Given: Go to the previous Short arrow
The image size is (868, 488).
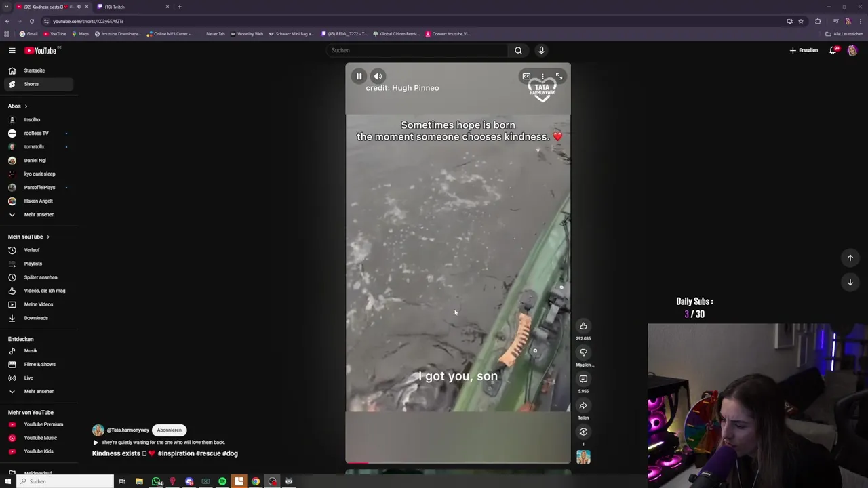Looking at the screenshot, I should (x=850, y=258).
